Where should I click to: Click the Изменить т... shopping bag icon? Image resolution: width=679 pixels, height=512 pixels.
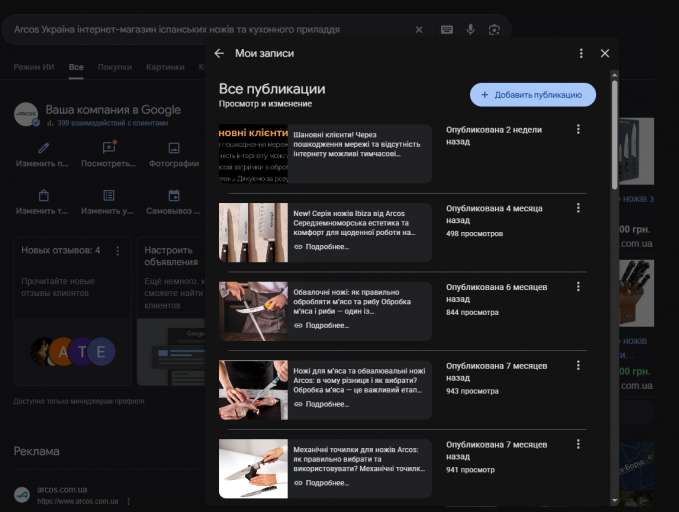[x=43, y=195]
